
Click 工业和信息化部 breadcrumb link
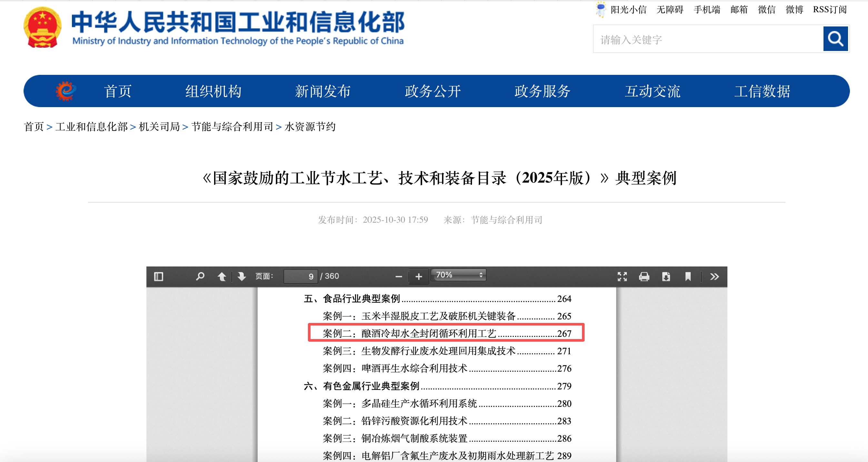[91, 126]
